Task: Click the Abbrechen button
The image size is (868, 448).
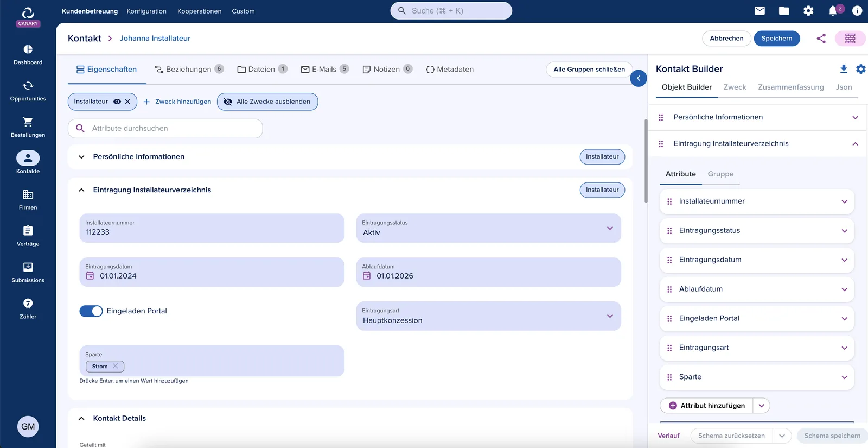Action: pyautogui.click(x=726, y=39)
